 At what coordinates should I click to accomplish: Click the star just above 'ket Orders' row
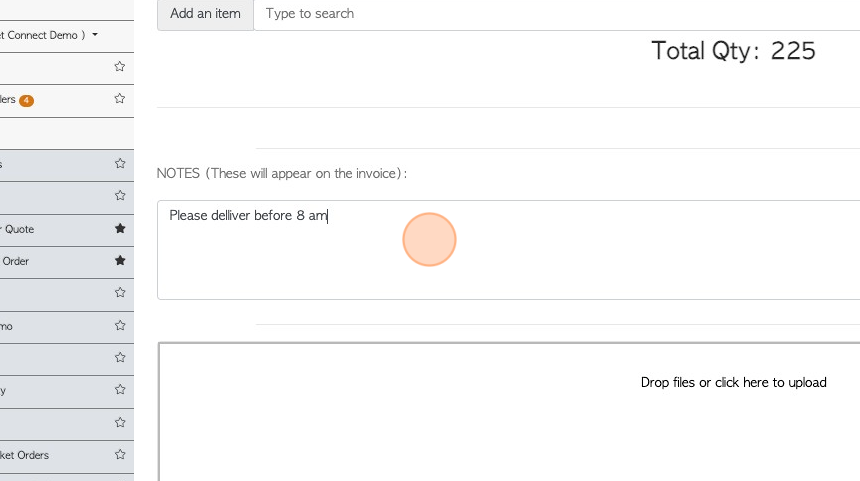[x=120, y=422]
